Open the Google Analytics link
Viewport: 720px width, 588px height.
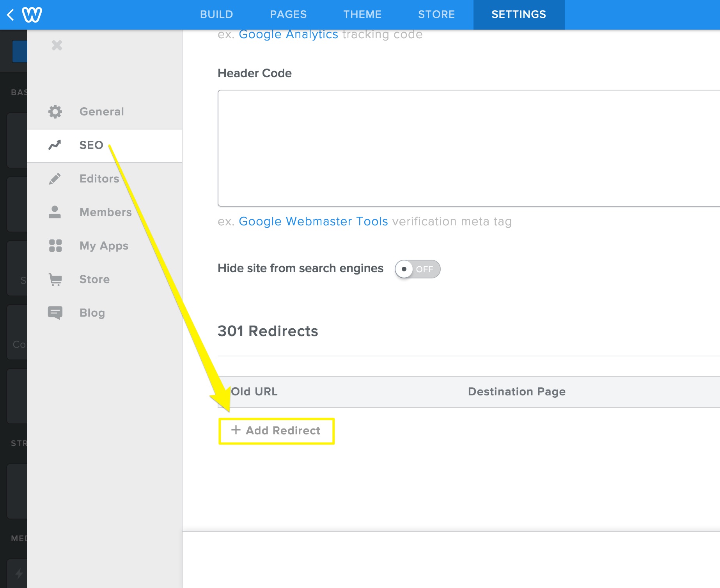pos(288,35)
